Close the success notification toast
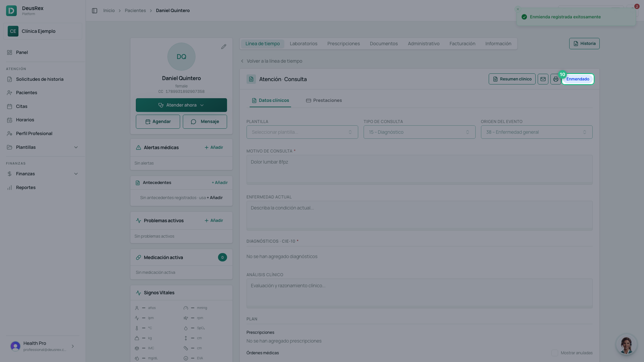 518,9
